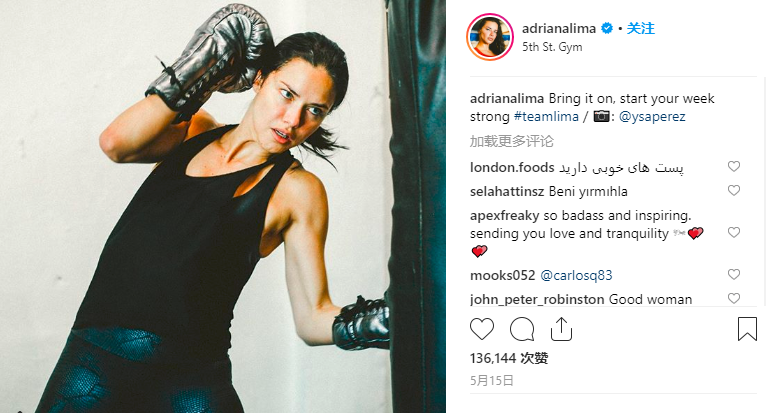The height and width of the screenshot is (413, 766).
Task: View the list of 136,144 likes
Action: (x=509, y=358)
